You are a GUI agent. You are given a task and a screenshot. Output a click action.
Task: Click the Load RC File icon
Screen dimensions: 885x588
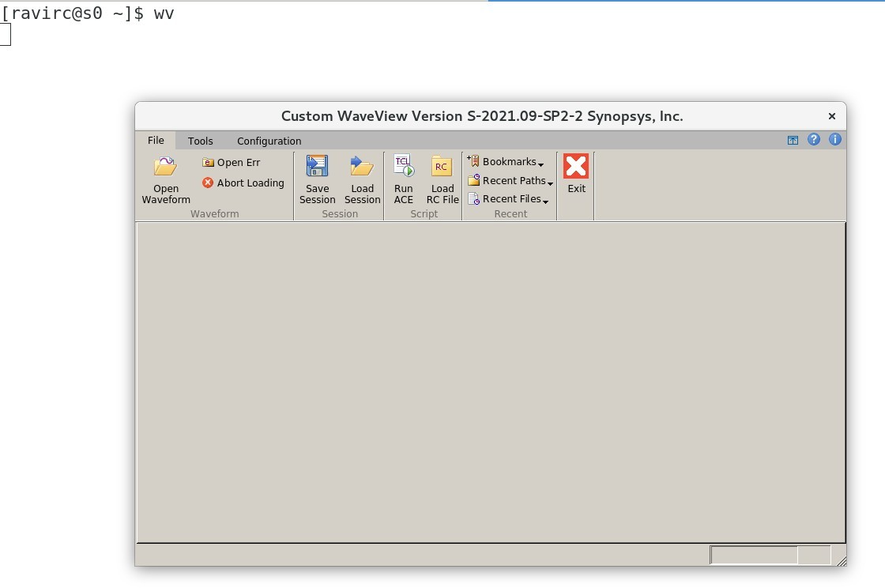tap(442, 167)
